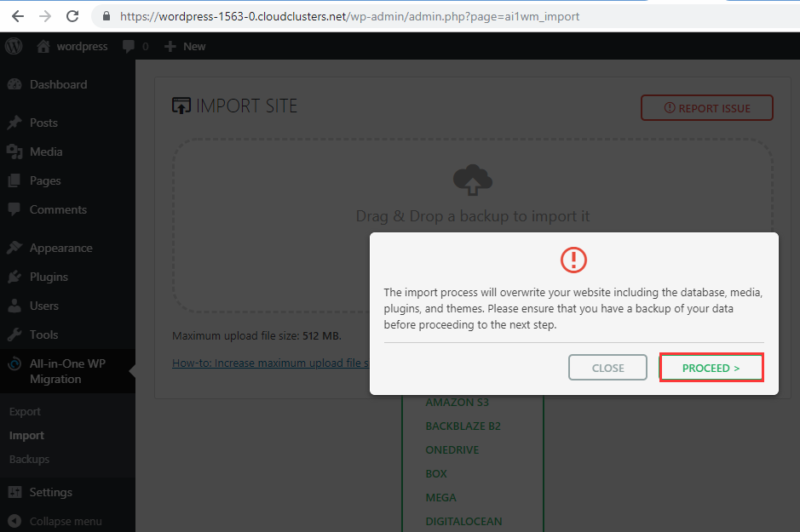Viewport: 800px width, 532px height.
Task: Choose MEGA import source
Action: tap(440, 497)
